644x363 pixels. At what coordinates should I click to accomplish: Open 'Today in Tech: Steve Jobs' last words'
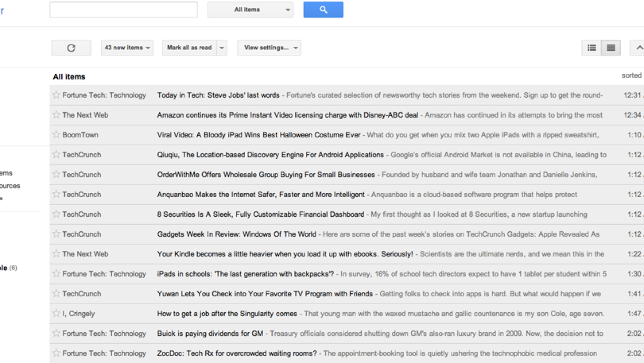tap(218, 95)
